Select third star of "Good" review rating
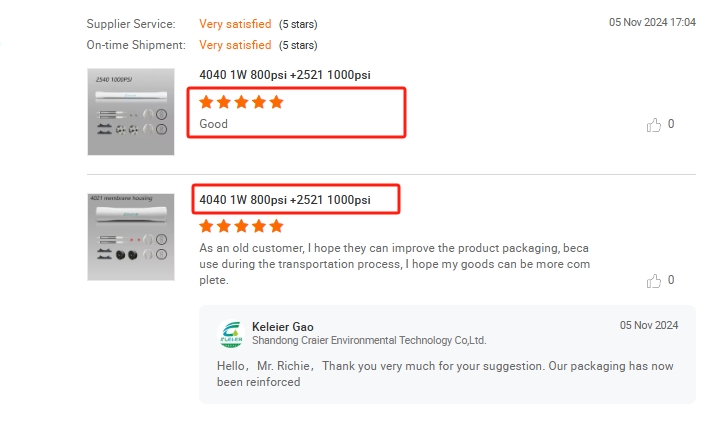This screenshot has height=427, width=720. (241, 102)
